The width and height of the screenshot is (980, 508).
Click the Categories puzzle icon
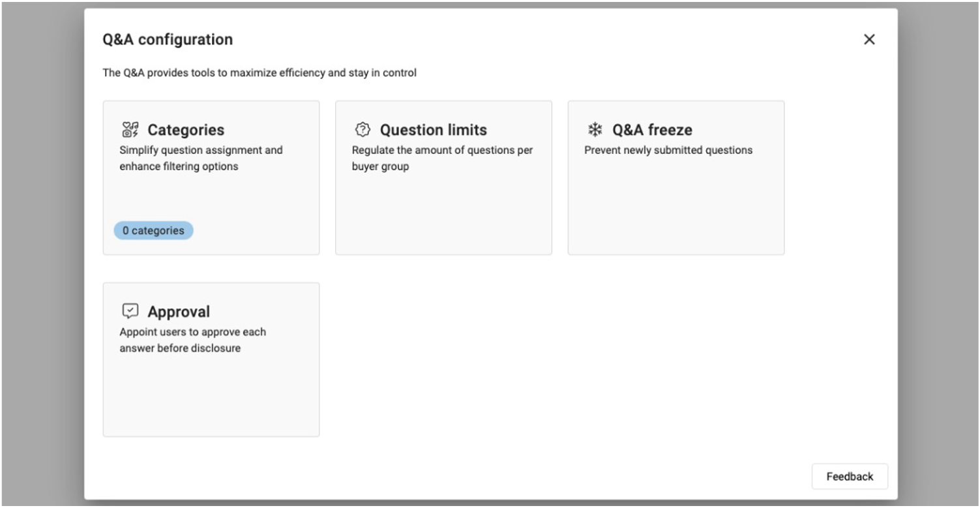130,129
